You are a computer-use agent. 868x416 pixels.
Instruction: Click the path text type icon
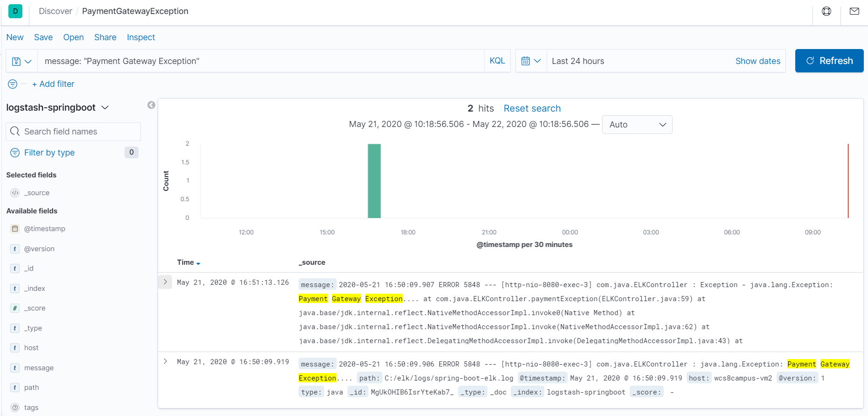15,388
